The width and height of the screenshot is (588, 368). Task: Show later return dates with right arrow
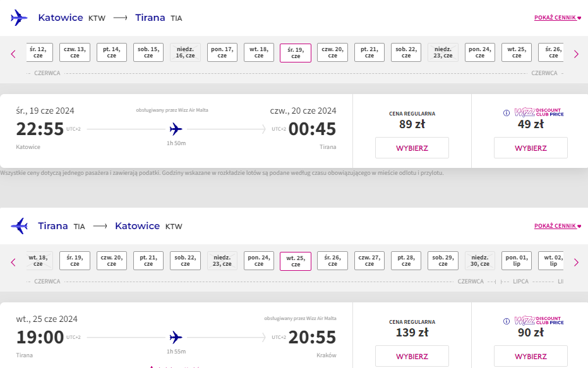click(576, 263)
